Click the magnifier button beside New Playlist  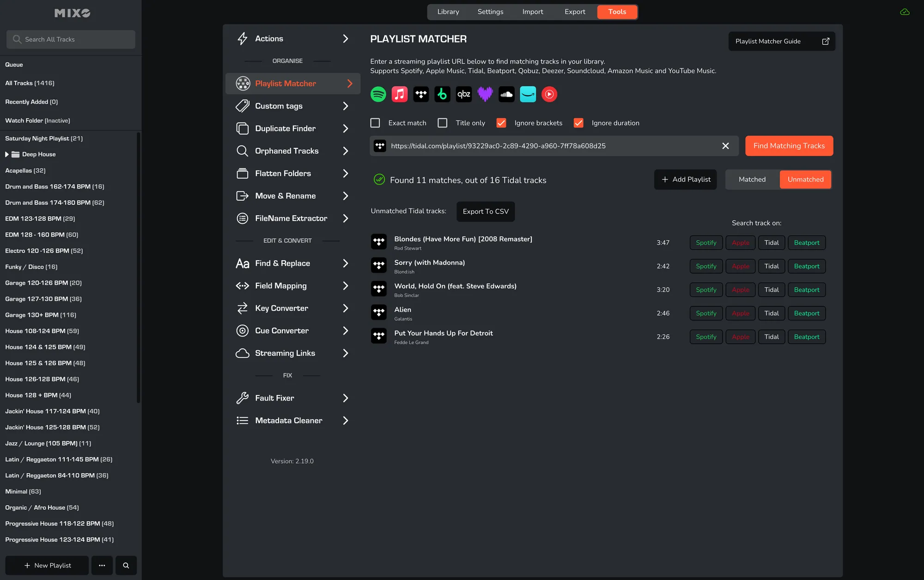[126, 565]
